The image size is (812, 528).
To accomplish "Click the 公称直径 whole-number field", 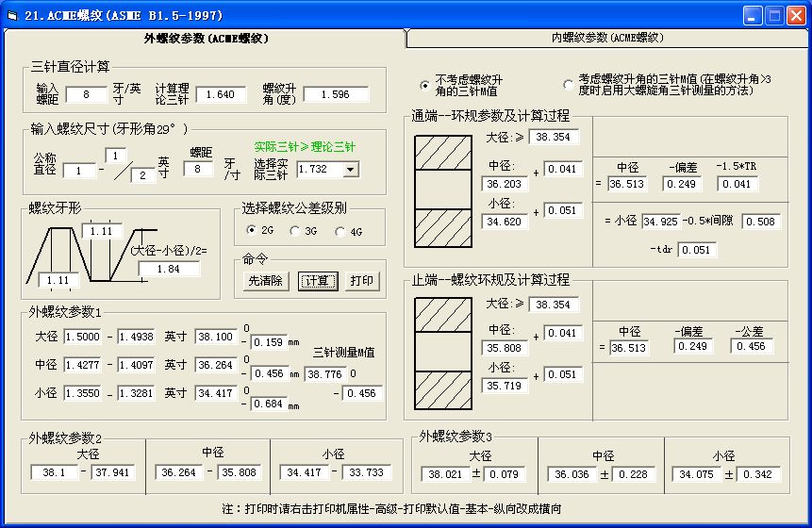I will pos(78,171).
